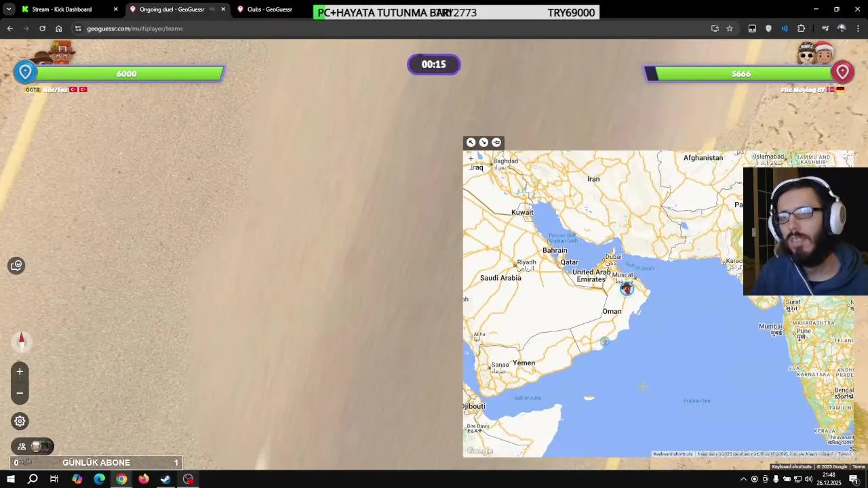Open the notification center icon
868x488 pixels.
(854, 479)
